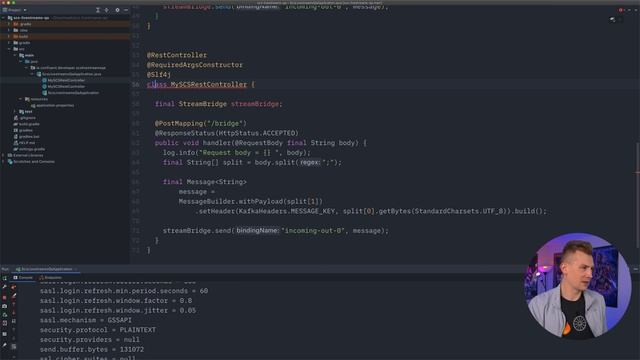
Task: Select ScsLivestreamsQaApplication class in tree
Action: point(70,93)
